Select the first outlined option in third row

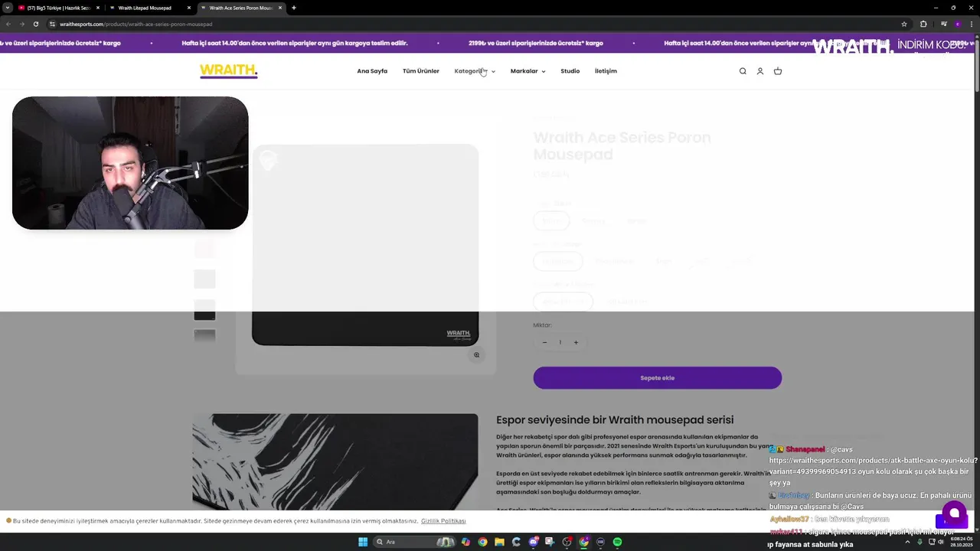[563, 302]
